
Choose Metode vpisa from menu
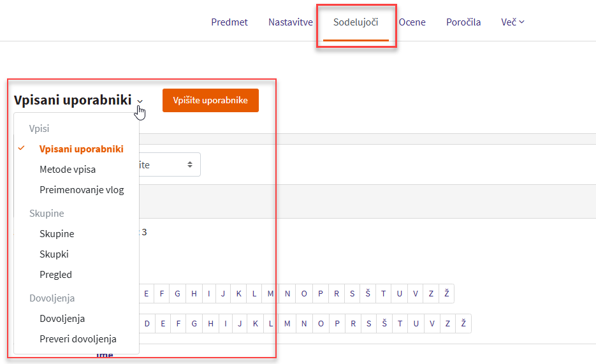coord(68,170)
